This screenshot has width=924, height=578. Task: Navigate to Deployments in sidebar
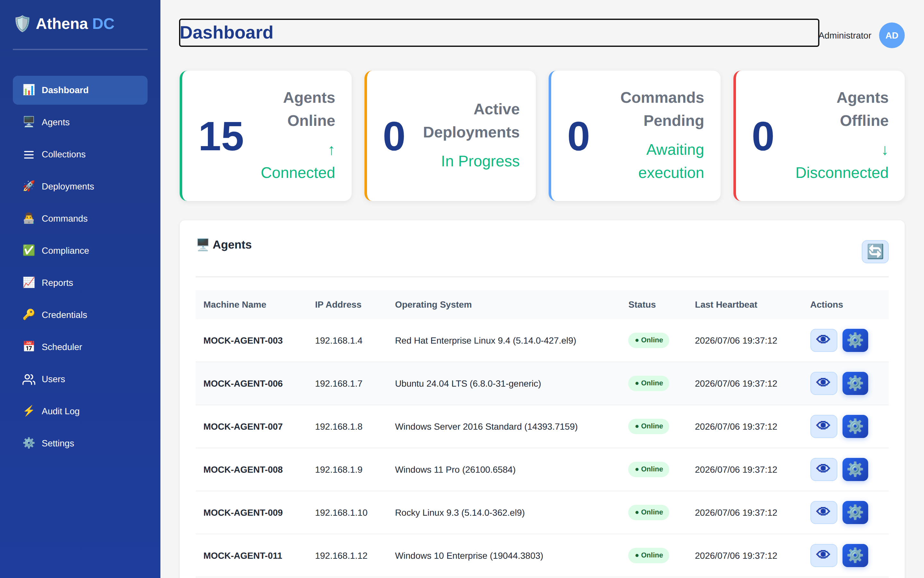click(80, 187)
